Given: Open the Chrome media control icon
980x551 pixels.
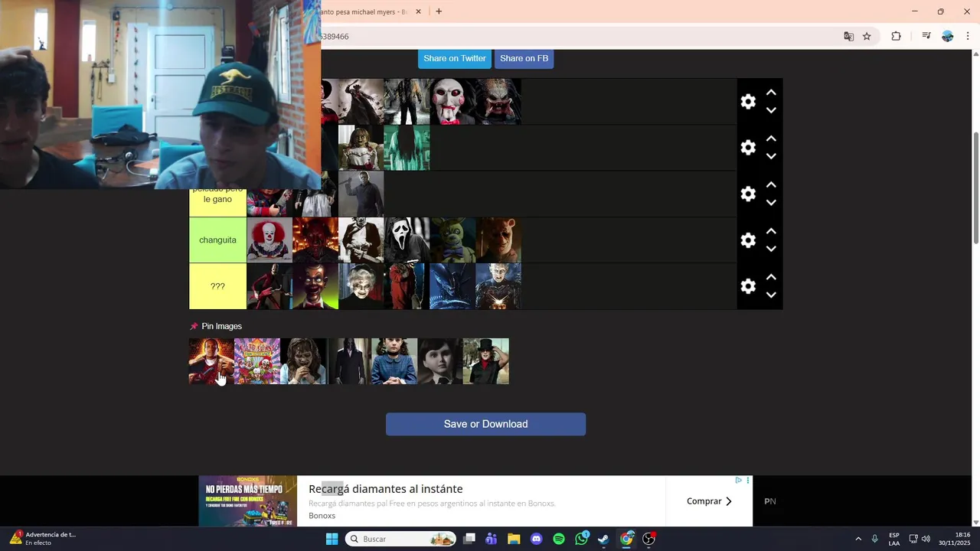Looking at the screenshot, I should click(x=926, y=36).
